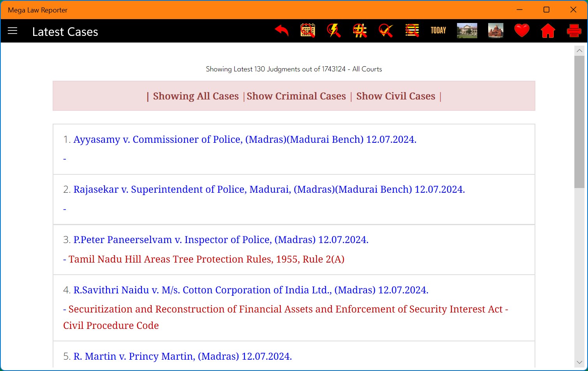
Task: Click the scrollbar down arrow
Action: [x=579, y=362]
